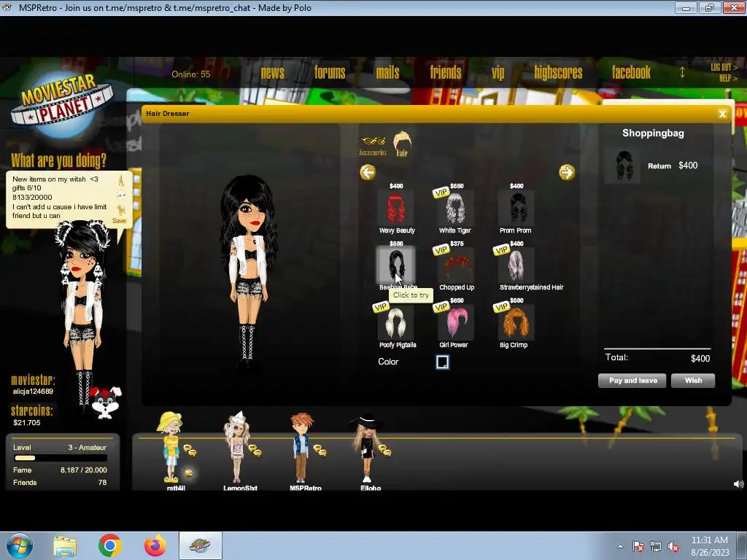Image resolution: width=747 pixels, height=560 pixels.
Task: Select the Elloho avatar in friends bar
Action: coord(366,447)
